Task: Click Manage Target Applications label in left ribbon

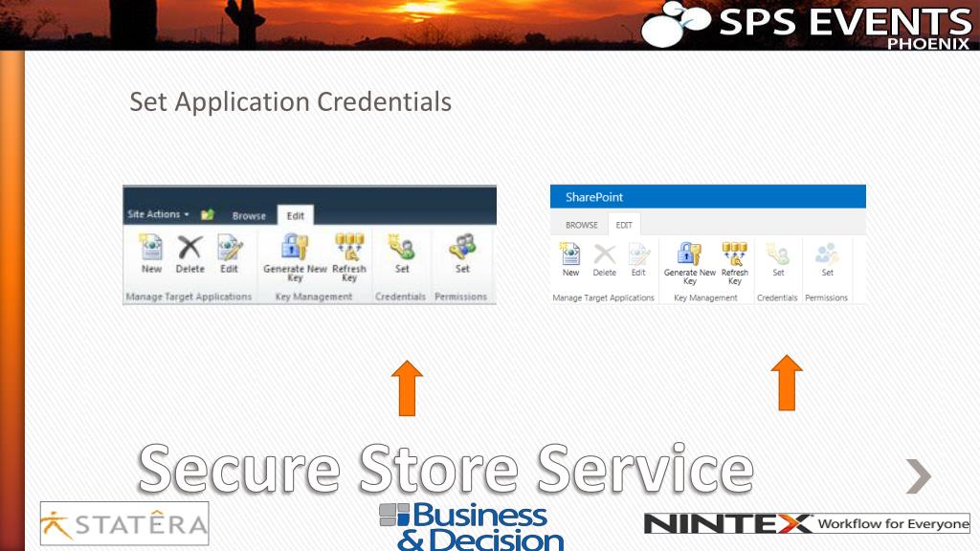Action: [x=189, y=297]
